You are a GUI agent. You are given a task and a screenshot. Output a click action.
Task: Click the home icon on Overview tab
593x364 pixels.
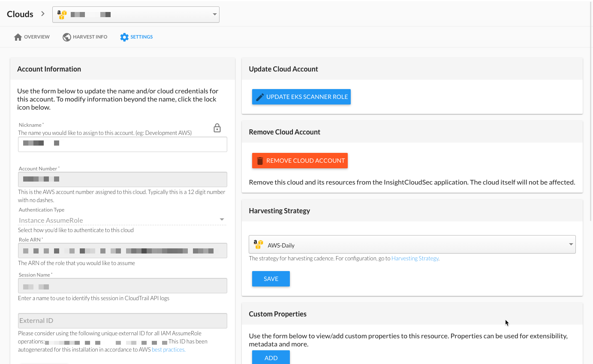[18, 37]
